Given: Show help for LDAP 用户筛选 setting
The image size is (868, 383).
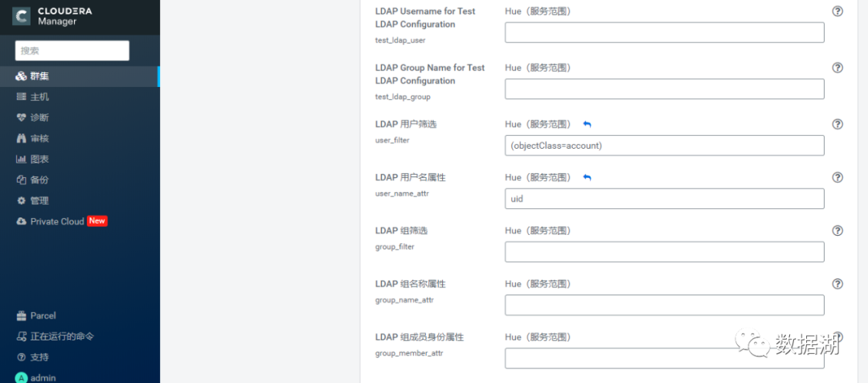Looking at the screenshot, I should [x=837, y=124].
